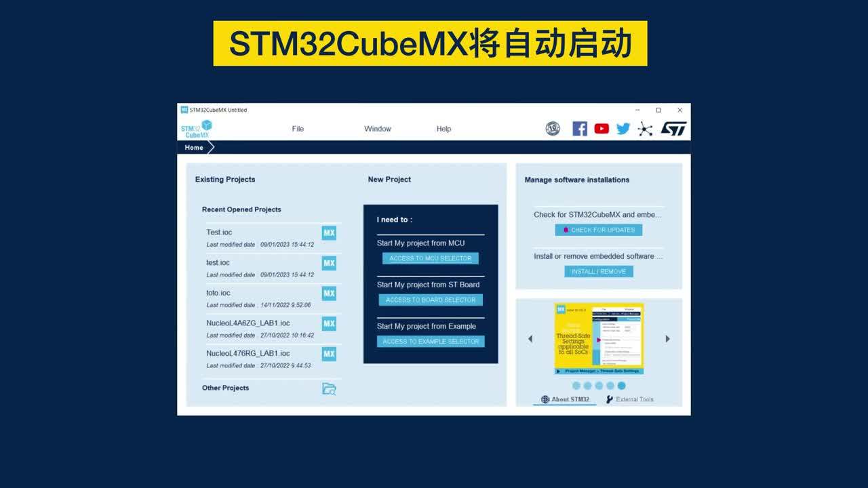Click 'Start My project from Example' text
The height and width of the screenshot is (488, 868).
(427, 326)
